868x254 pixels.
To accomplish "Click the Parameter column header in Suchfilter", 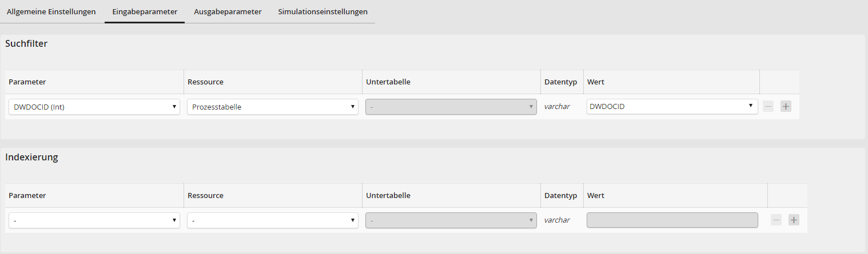I will pos(27,82).
